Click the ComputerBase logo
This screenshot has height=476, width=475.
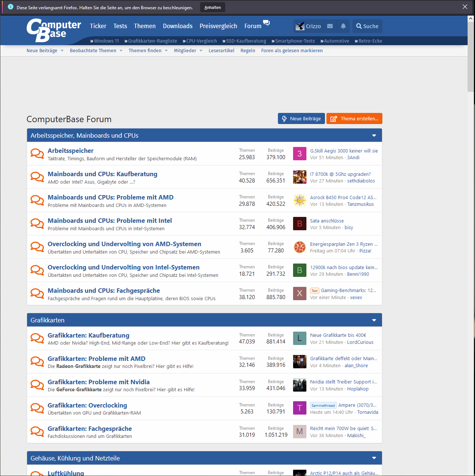pyautogui.click(x=54, y=30)
